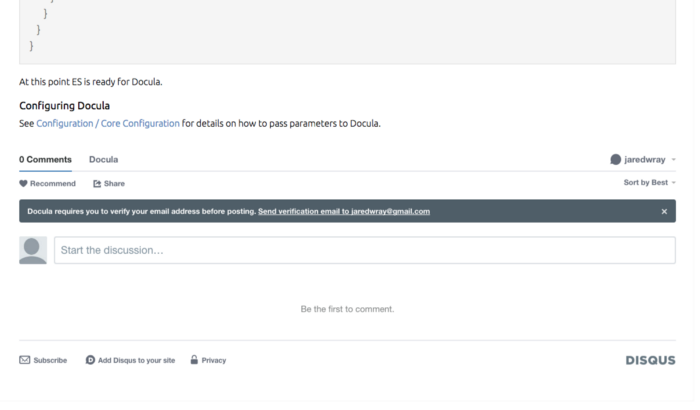Select the 0 Comments tab
Image resolution: width=700 pixels, height=410 pixels.
[x=45, y=159]
